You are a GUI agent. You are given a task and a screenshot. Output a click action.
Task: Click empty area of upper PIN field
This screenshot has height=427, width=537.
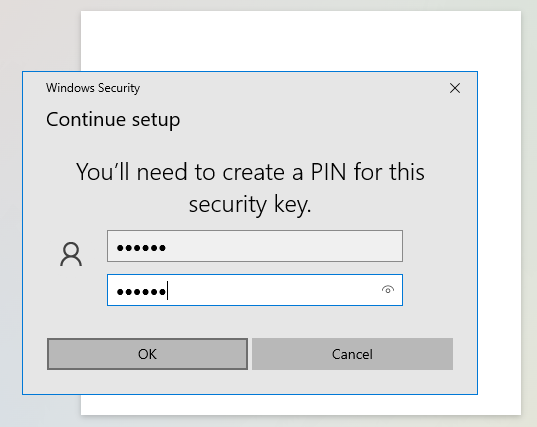pos(284,246)
